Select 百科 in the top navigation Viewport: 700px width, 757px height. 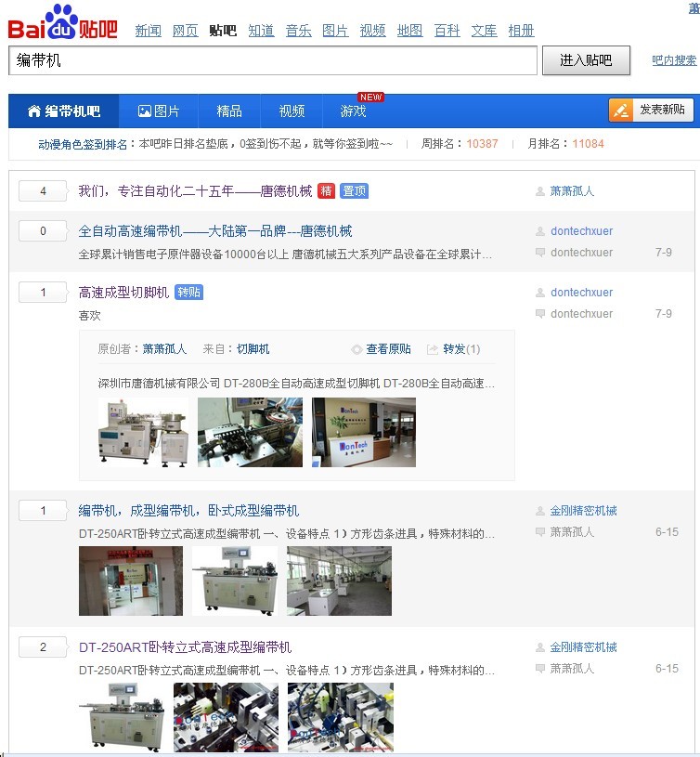pos(447,31)
